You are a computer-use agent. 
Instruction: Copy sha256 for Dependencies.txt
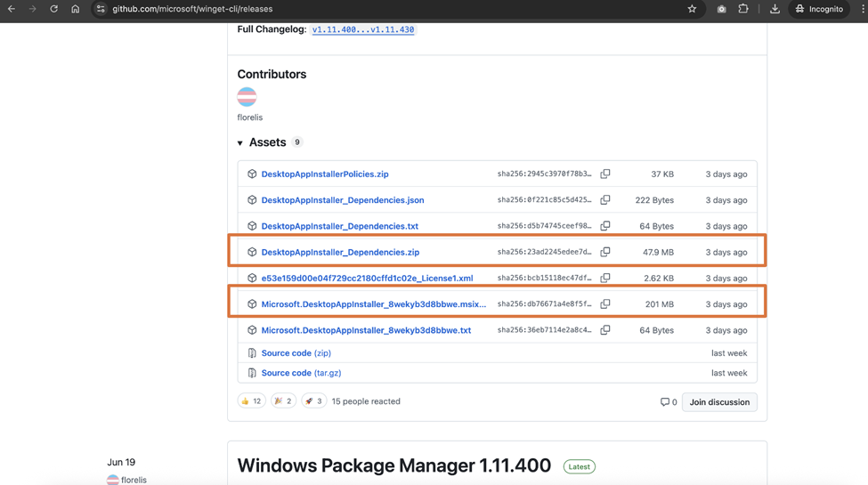[605, 226]
